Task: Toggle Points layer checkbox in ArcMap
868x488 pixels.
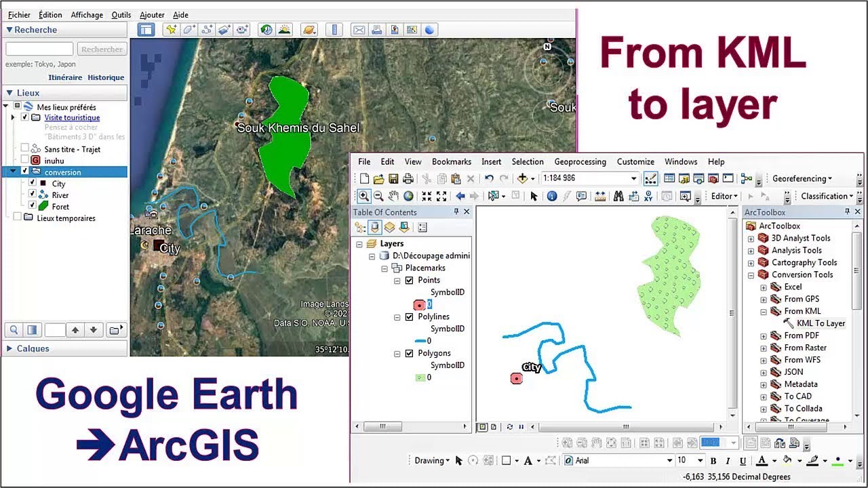Action: tap(409, 280)
